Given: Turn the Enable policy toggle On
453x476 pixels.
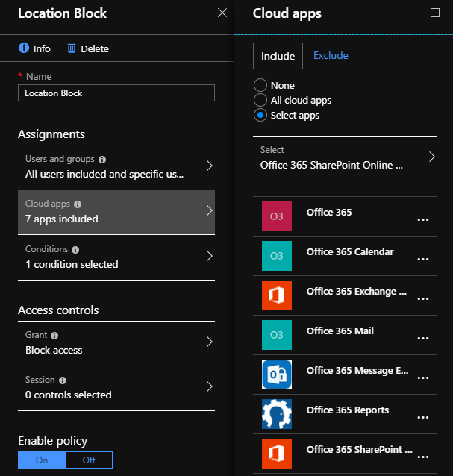Looking at the screenshot, I should 42,460.
